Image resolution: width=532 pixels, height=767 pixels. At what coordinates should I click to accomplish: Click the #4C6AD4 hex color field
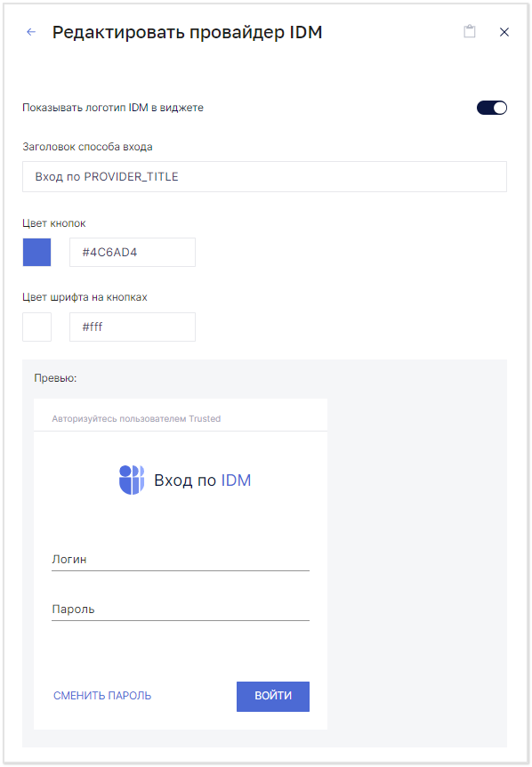tap(133, 253)
